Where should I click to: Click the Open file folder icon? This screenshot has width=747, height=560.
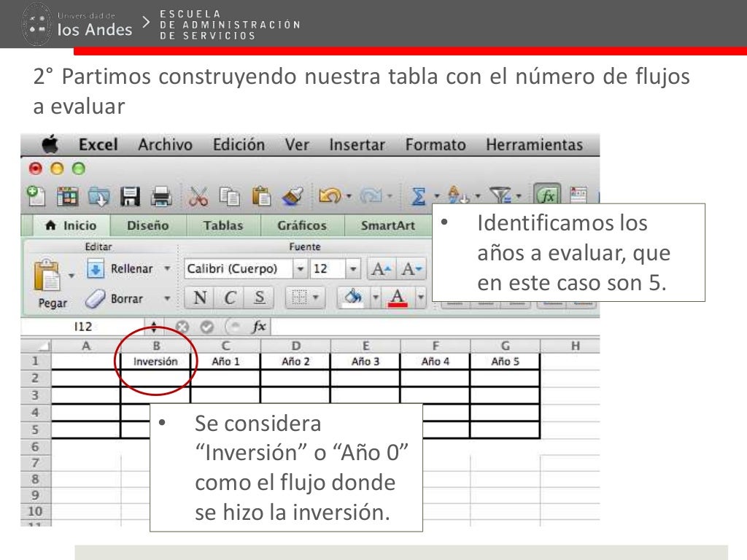[x=98, y=196]
